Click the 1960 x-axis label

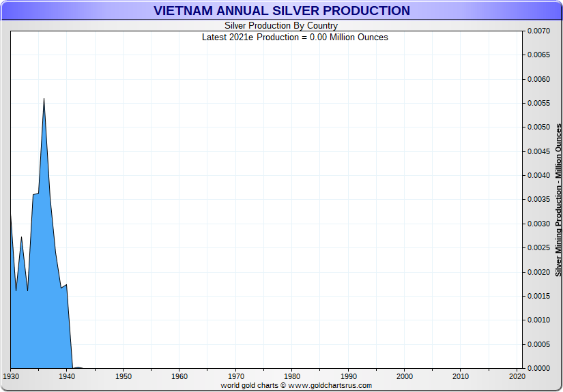(x=179, y=376)
